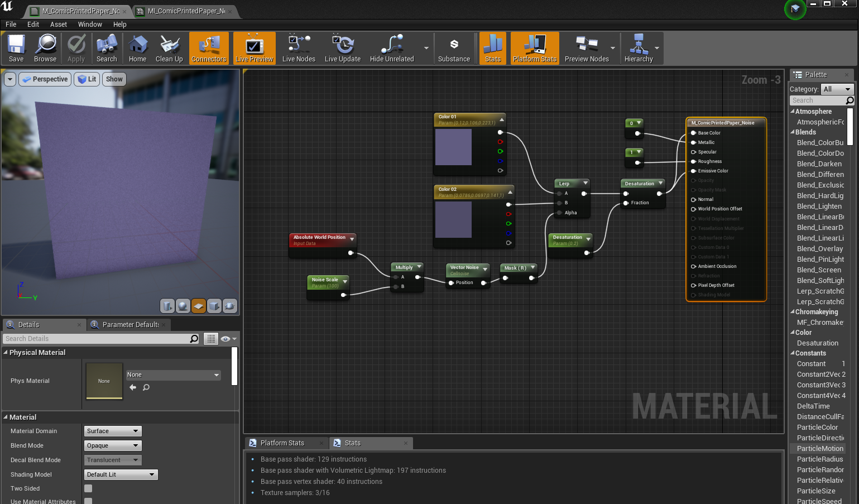Switch to the Platform Stats tab

pos(282,443)
